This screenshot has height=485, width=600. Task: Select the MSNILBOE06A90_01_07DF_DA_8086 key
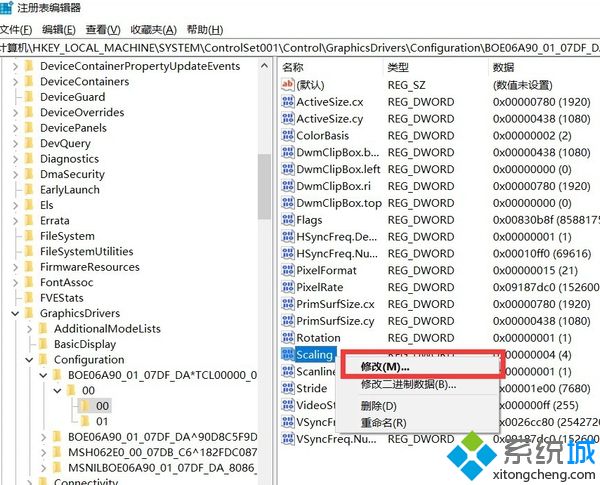click(161, 468)
